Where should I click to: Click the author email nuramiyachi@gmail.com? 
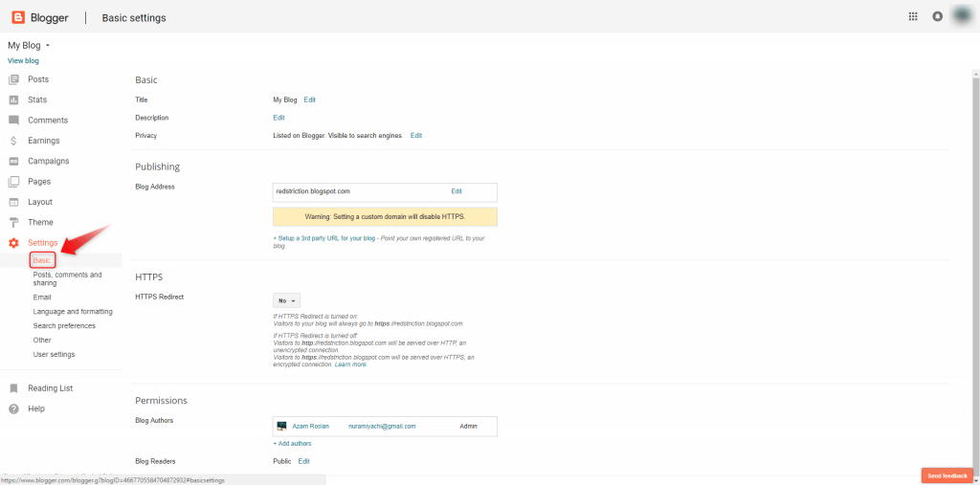[382, 427]
